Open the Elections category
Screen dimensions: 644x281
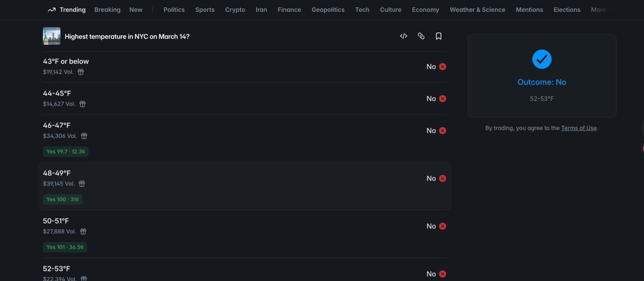coord(567,10)
